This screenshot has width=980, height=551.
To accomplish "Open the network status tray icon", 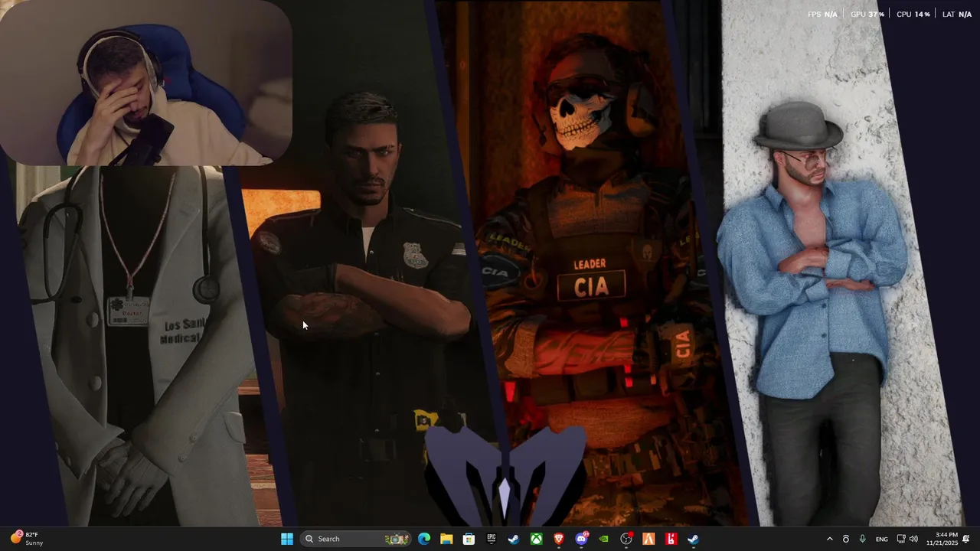I will click(x=901, y=539).
